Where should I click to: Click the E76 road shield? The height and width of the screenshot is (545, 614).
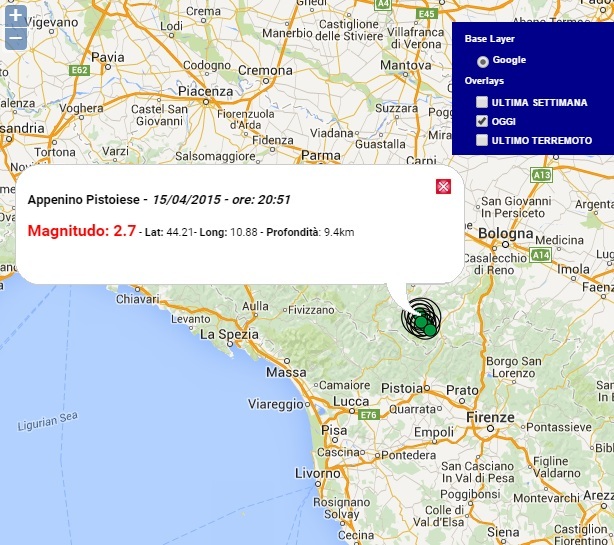point(368,415)
